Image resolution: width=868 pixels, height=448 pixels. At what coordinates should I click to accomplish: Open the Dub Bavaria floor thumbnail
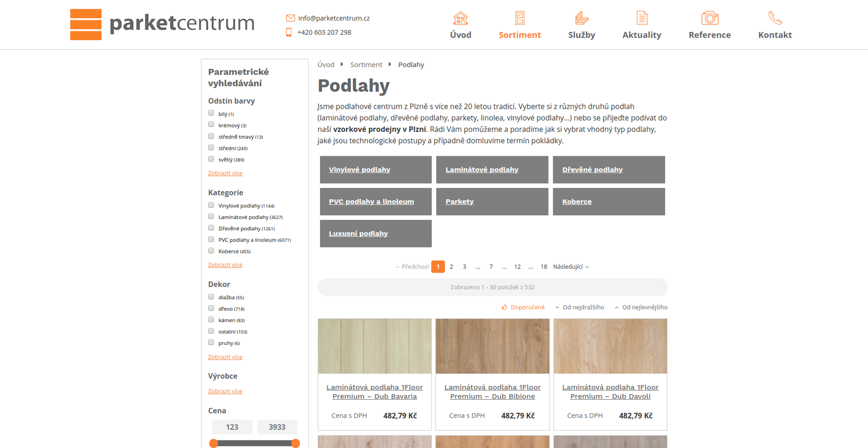(375, 346)
